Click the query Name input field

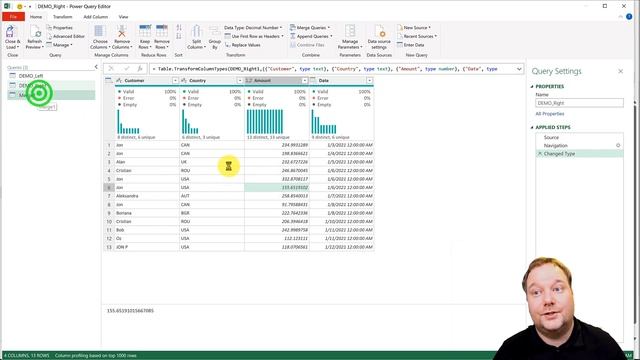click(x=579, y=103)
